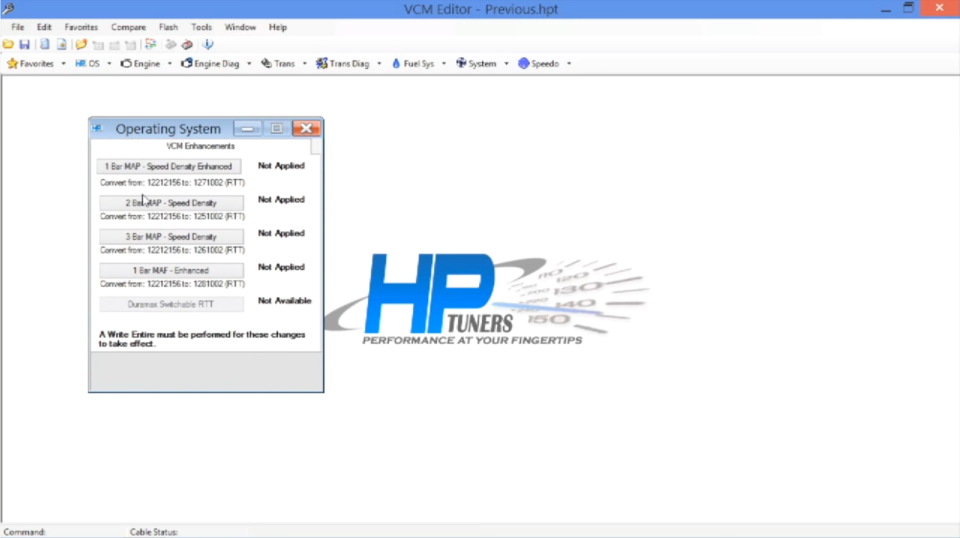Screen dimensions: 960x538
Task: Restore down the VCM Editor main window
Action: click(909, 8)
